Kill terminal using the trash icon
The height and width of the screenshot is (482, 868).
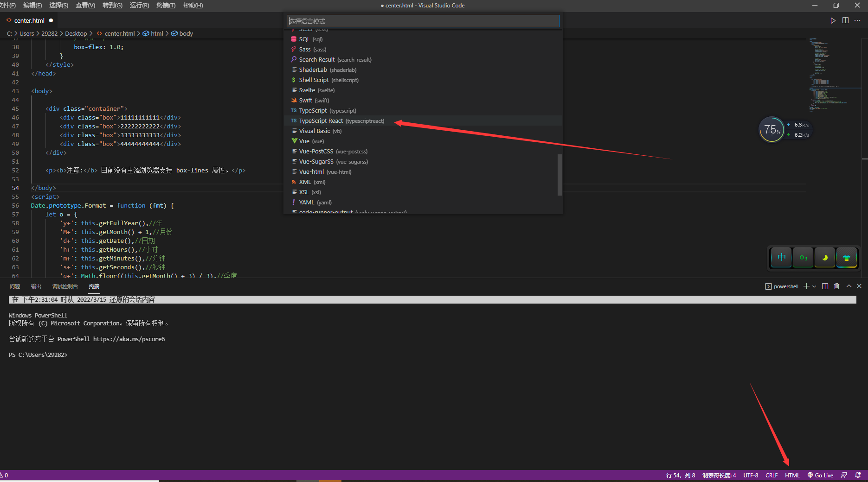pos(836,286)
